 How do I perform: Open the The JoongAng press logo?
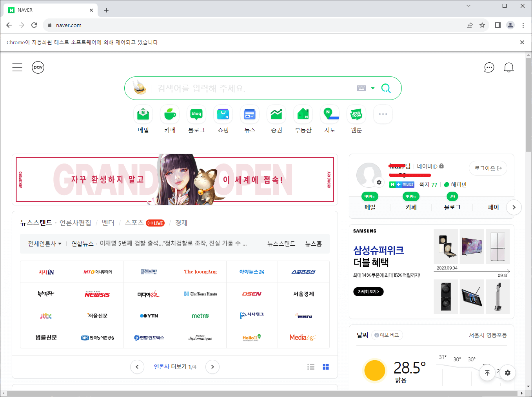200,272
